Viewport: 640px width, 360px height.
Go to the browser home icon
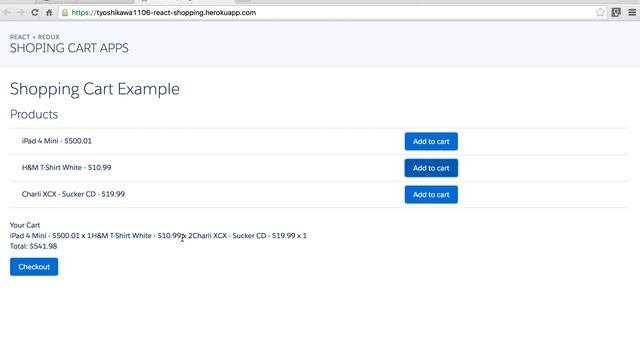tap(49, 13)
